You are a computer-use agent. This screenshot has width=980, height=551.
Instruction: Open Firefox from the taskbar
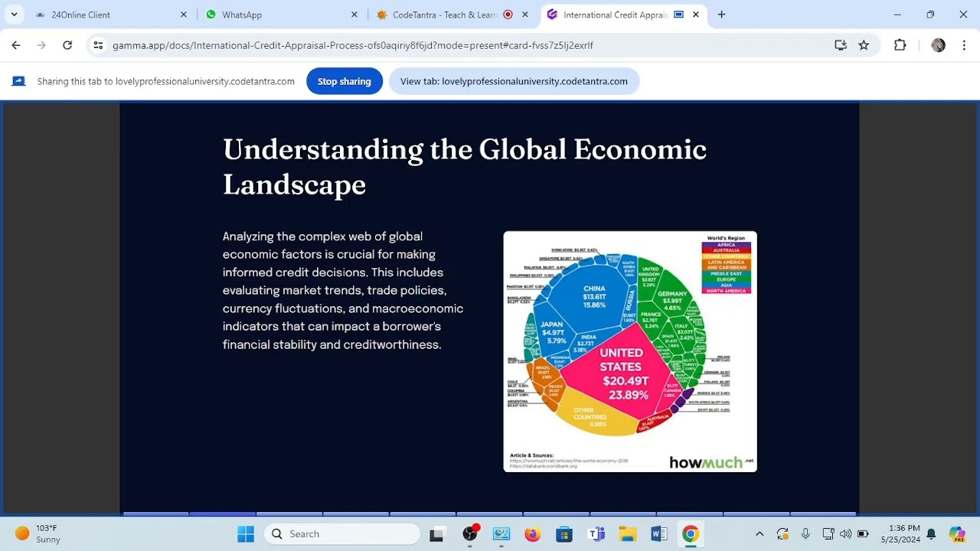533,534
